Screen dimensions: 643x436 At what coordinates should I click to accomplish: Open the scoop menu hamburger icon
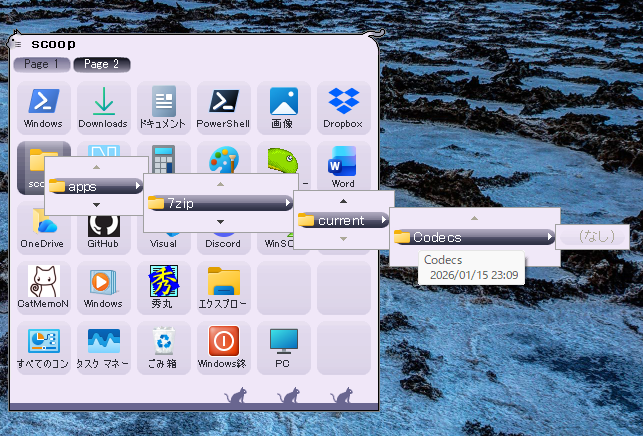18,44
